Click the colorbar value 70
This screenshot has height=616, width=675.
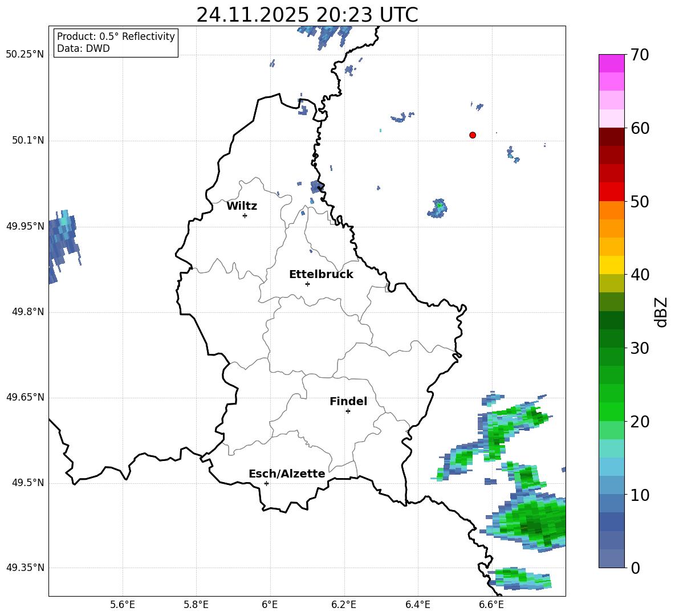(x=640, y=55)
